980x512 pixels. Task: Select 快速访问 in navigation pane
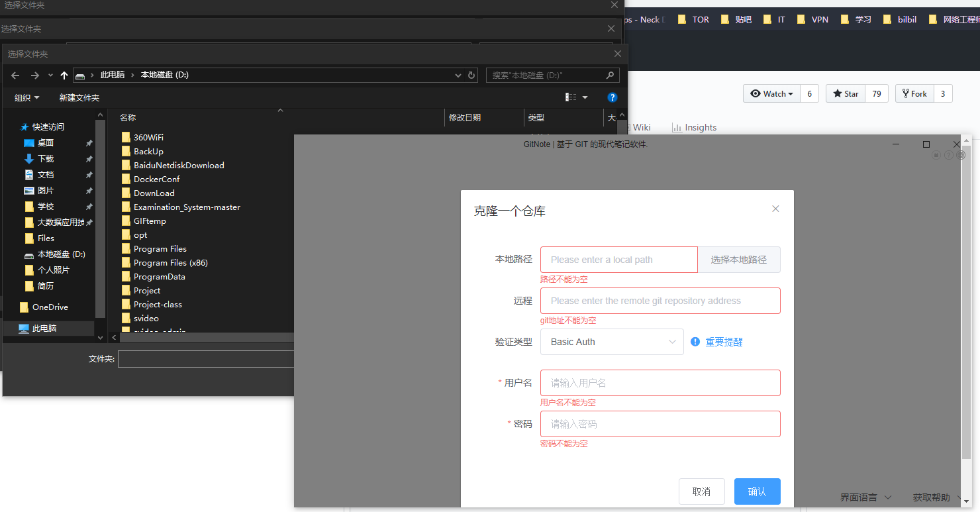[x=48, y=127]
